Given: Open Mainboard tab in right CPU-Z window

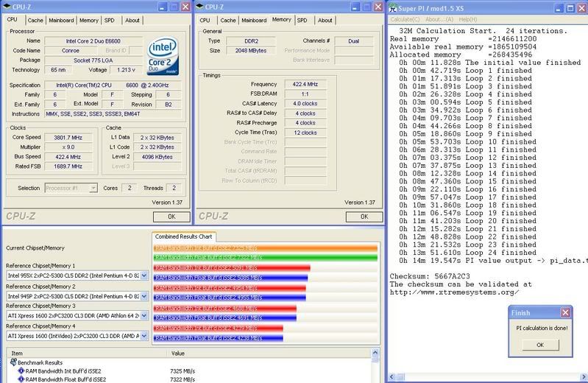Looking at the screenshot, I should 254,21.
